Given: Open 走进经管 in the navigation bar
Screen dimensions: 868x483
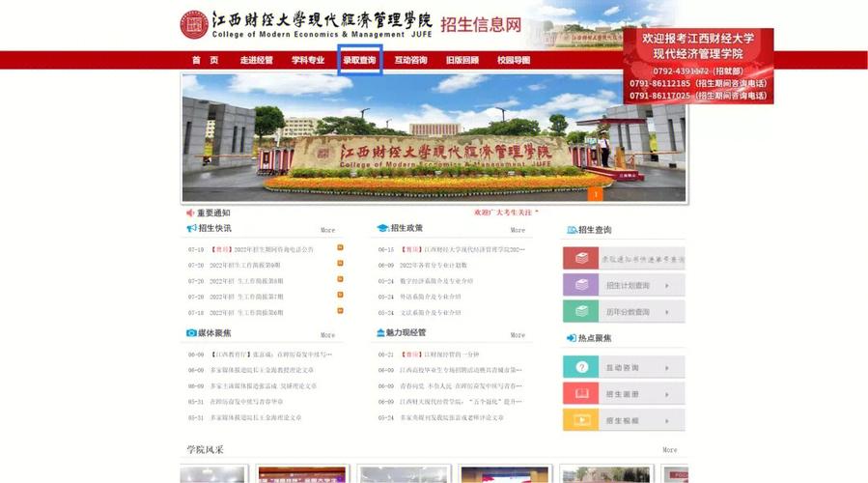Looking at the screenshot, I should [x=256, y=60].
